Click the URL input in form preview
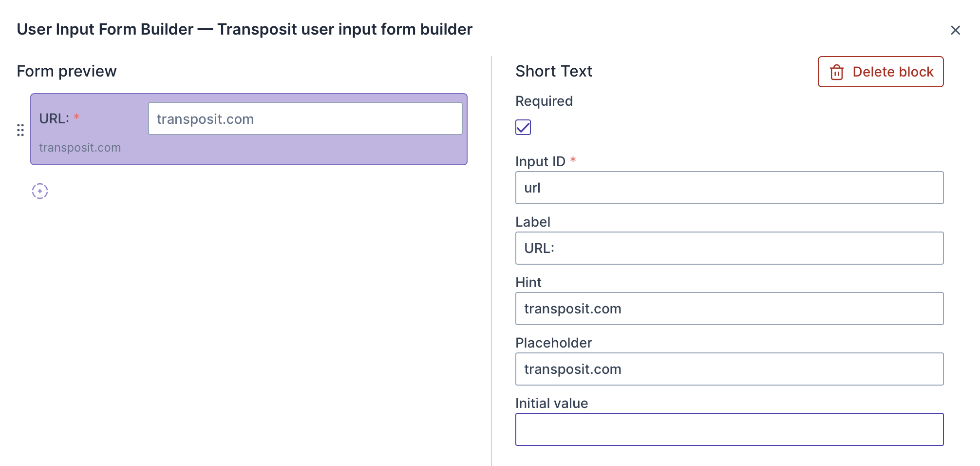The height and width of the screenshot is (466, 980). (x=305, y=118)
